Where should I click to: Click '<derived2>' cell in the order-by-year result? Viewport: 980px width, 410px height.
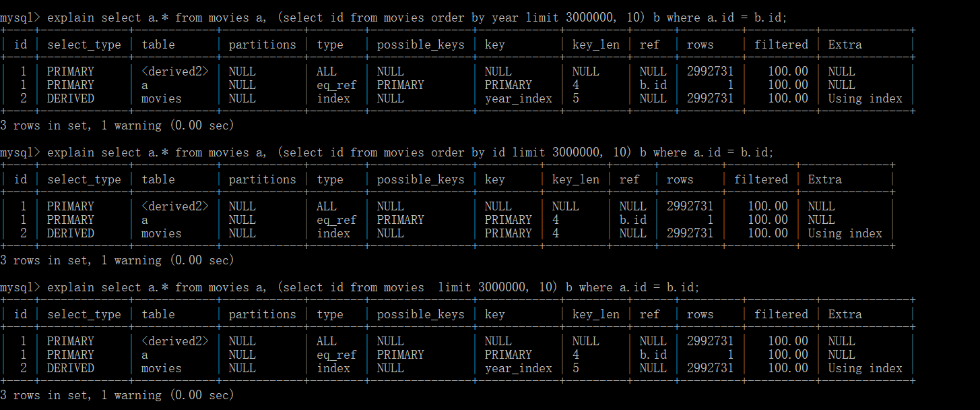coord(175,71)
